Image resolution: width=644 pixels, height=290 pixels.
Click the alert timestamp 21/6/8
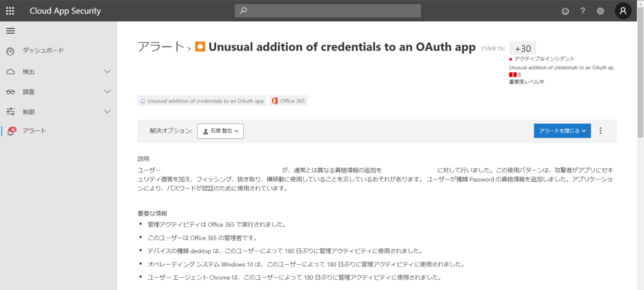click(493, 48)
